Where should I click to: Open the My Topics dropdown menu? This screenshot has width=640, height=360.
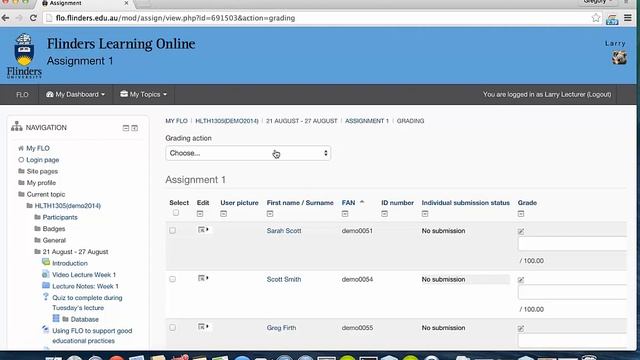pos(144,94)
